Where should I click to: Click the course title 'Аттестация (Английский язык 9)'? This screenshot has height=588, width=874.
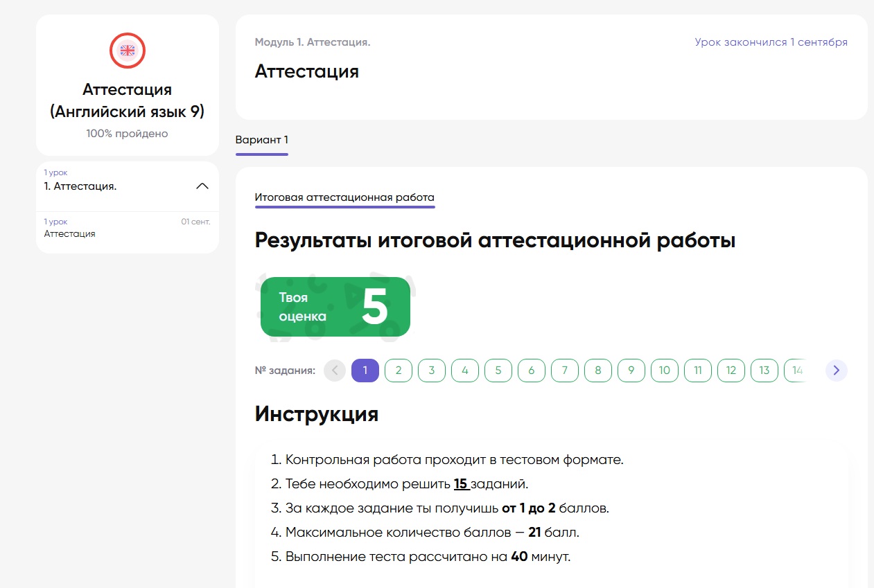coord(127,101)
